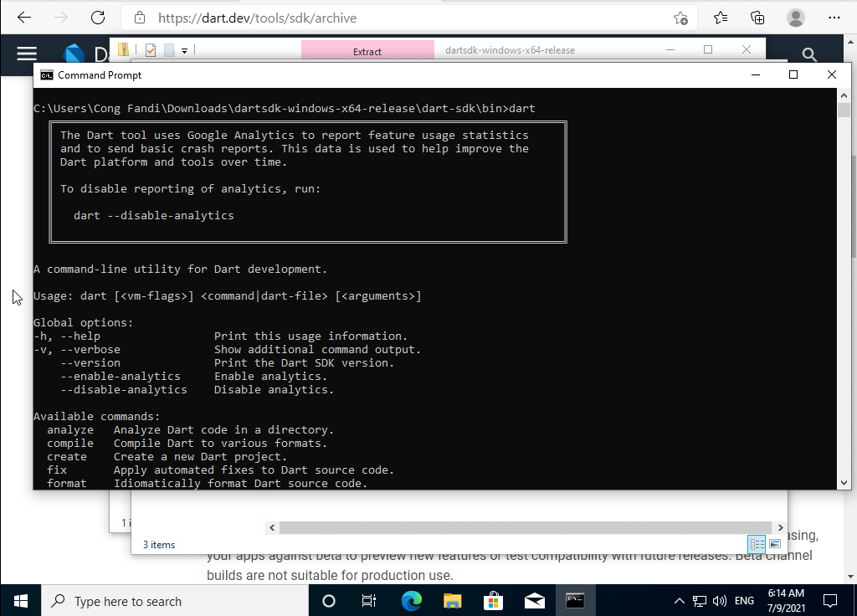Click the 'analyze' command line

(x=190, y=429)
